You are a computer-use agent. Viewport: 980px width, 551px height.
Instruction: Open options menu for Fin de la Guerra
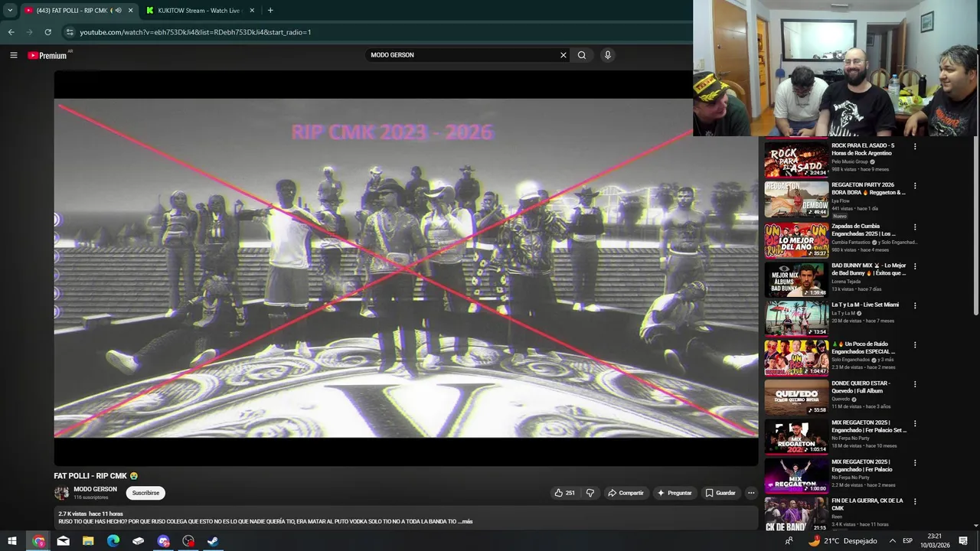pos(914,502)
